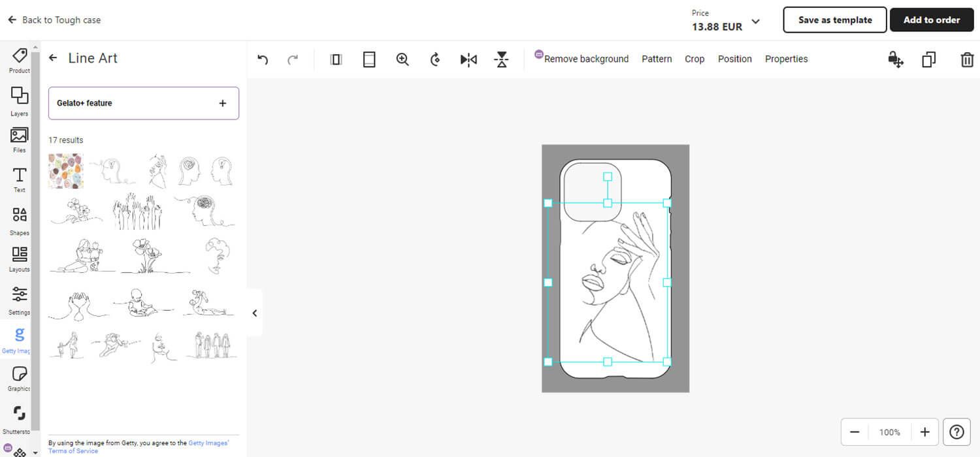Go back from the Line Art category
This screenshot has height=457, width=980.
(x=54, y=58)
